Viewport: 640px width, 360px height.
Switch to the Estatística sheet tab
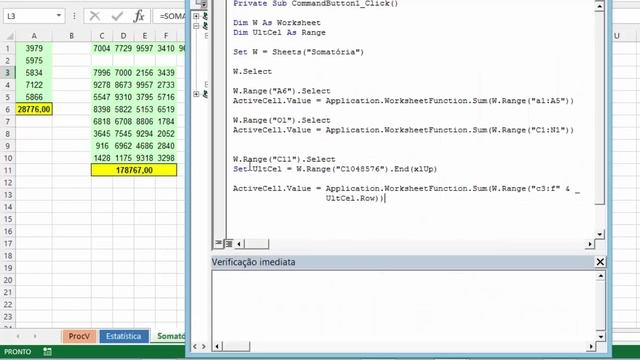click(124, 336)
